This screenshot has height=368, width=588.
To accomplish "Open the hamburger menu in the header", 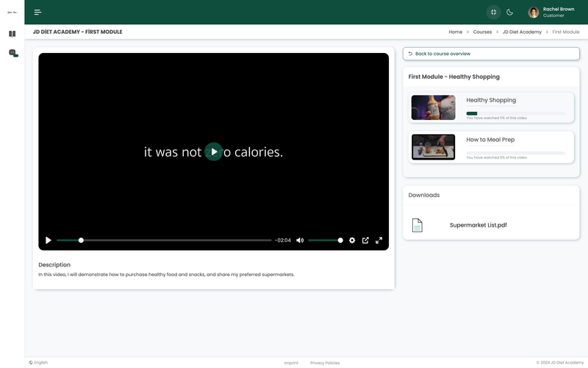I will (37, 13).
